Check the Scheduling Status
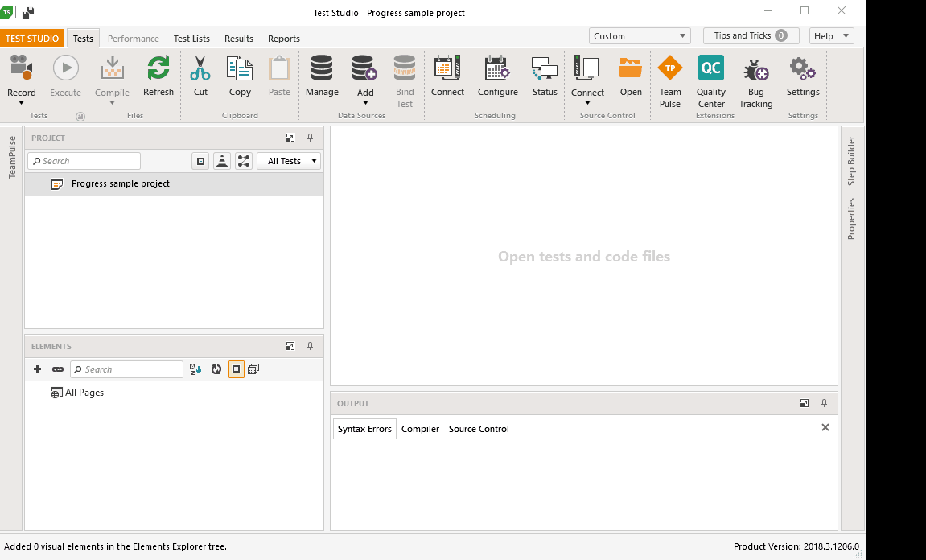Viewport: 926px width, 560px height. tap(545, 68)
